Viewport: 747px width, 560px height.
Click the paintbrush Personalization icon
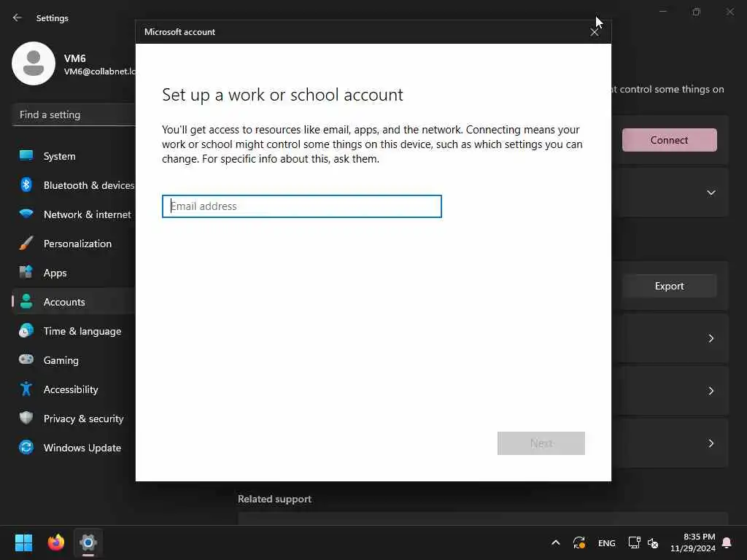pos(26,243)
